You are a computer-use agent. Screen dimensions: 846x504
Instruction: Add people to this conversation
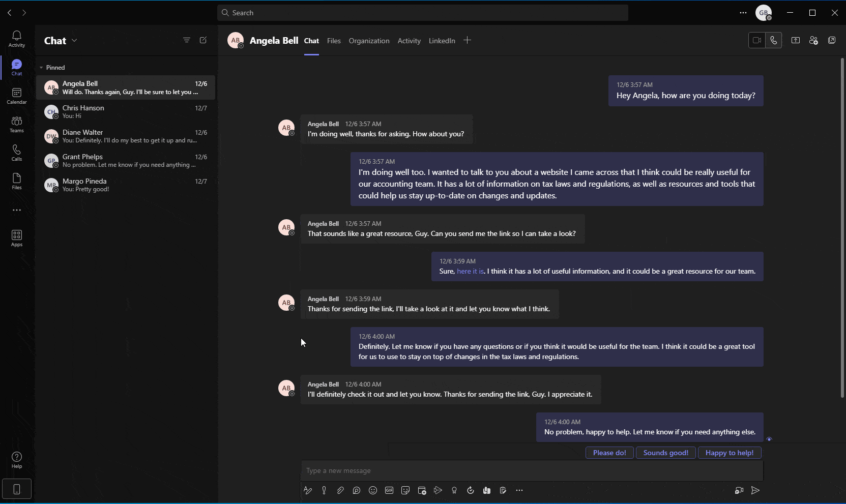[813, 40]
